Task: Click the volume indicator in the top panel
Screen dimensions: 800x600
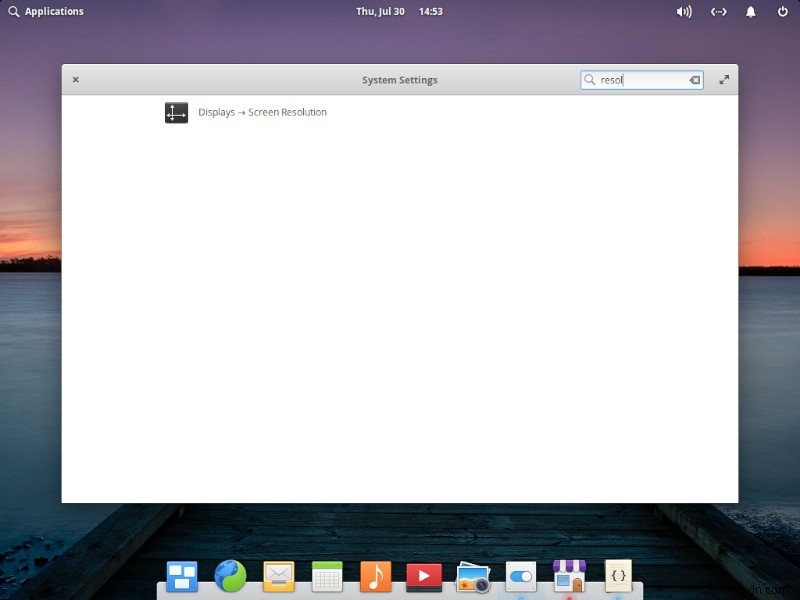Action: (x=684, y=11)
